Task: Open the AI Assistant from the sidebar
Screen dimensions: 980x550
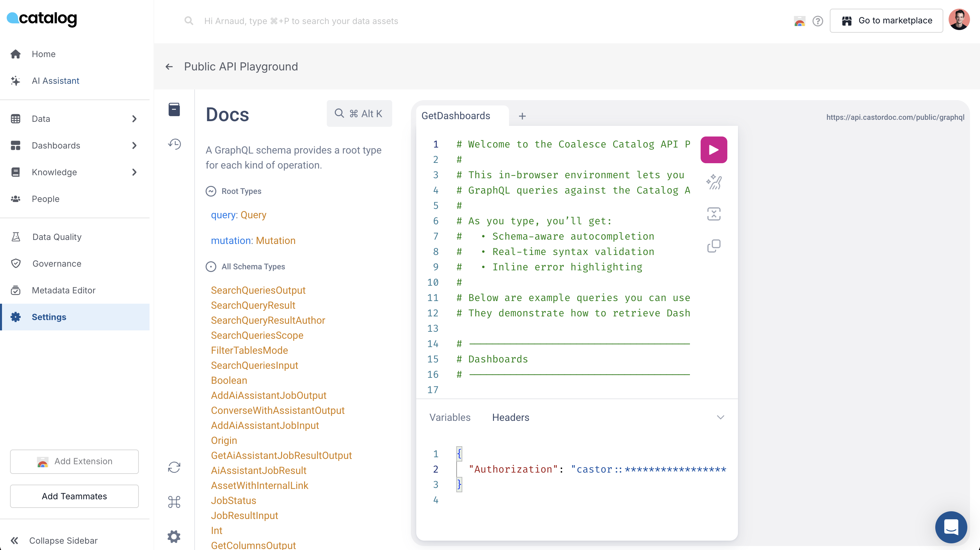Action: [x=55, y=81]
